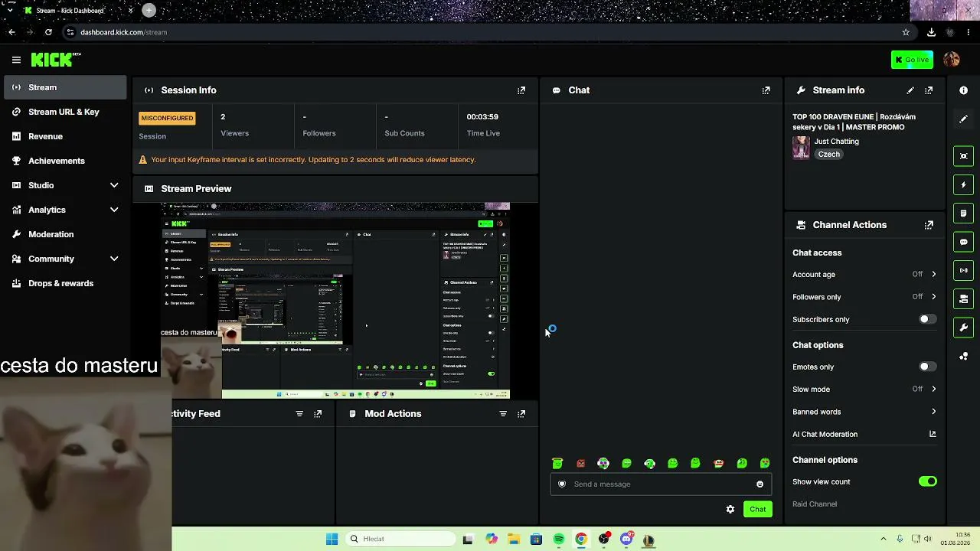The image size is (980, 551).
Task: Filter the Mod Actions panel
Action: (x=503, y=414)
